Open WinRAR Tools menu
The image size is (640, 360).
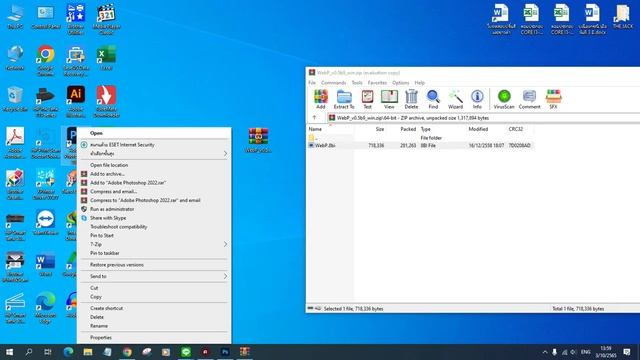(357, 82)
